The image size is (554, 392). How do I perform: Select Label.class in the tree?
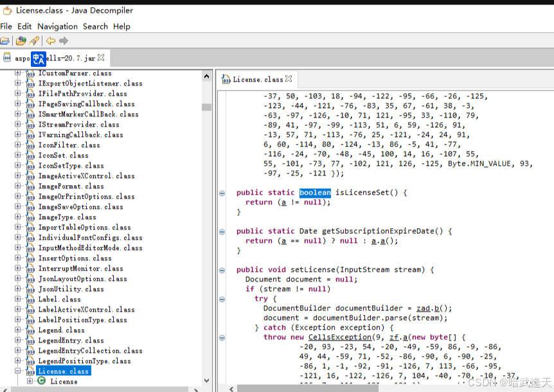[59, 299]
